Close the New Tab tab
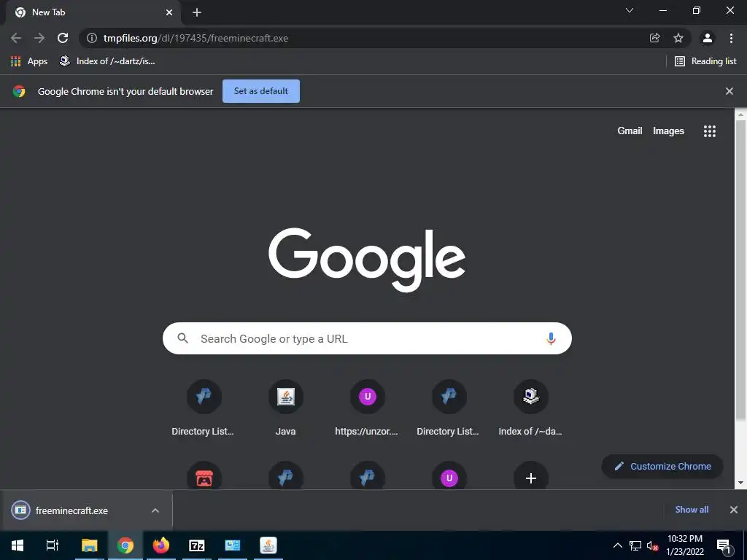 169,12
